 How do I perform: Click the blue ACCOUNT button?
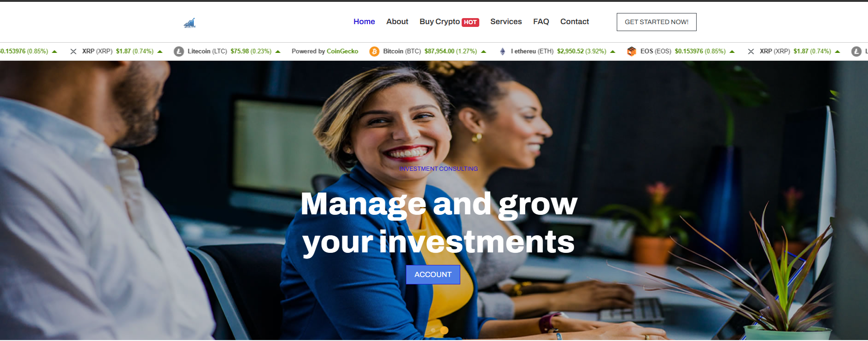(433, 275)
